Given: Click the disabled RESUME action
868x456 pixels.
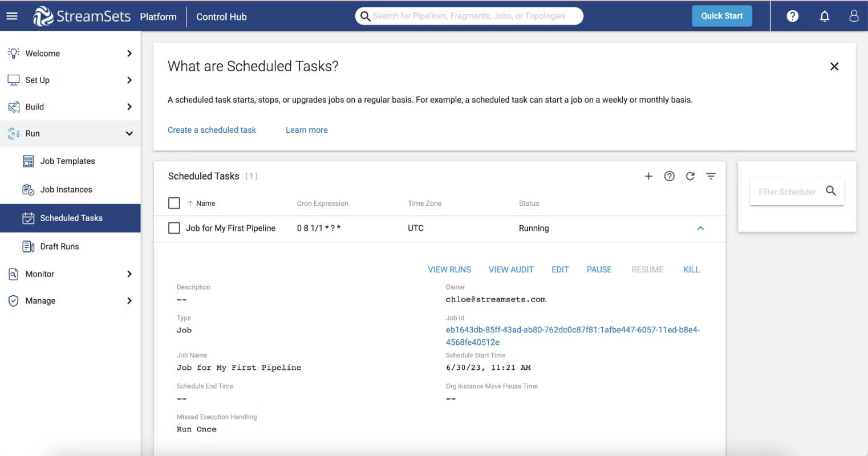Looking at the screenshot, I should 647,270.
